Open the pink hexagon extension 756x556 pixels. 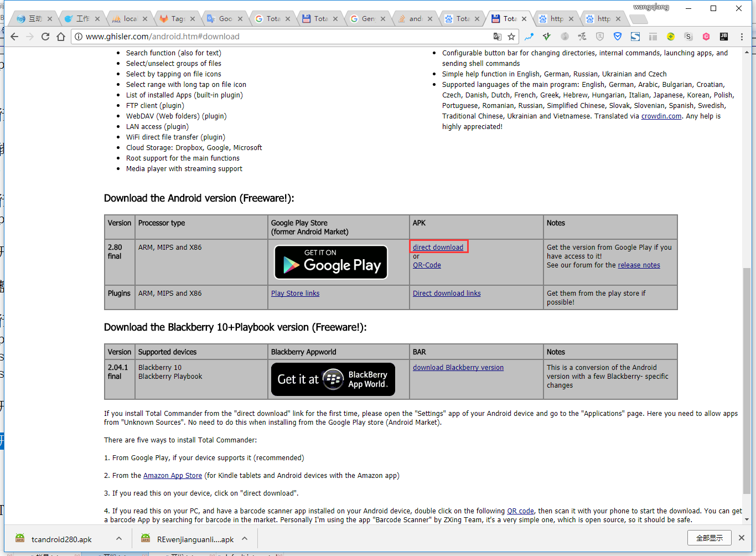tap(706, 37)
